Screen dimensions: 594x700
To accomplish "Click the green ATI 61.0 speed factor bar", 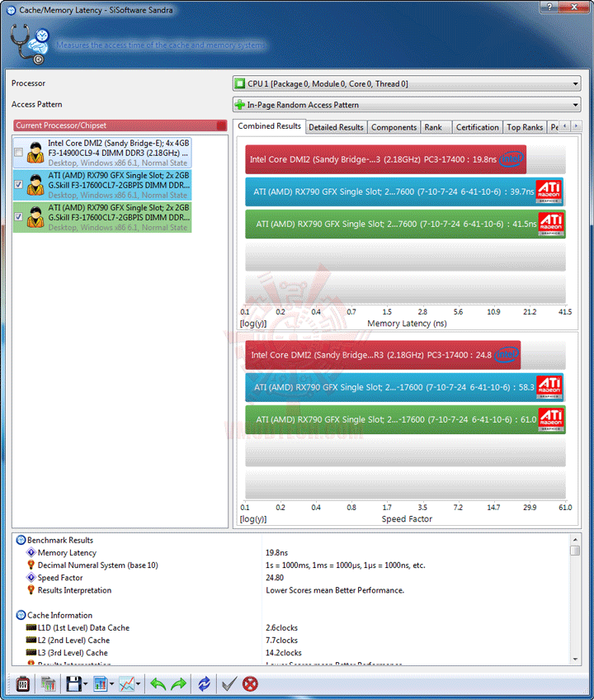I will pyautogui.click(x=405, y=419).
